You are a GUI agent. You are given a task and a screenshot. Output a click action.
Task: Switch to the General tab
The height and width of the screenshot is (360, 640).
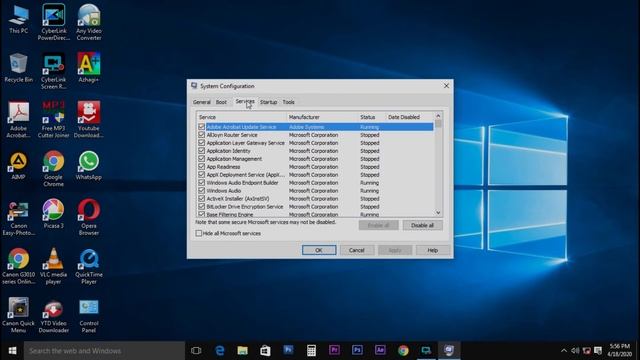(x=202, y=102)
